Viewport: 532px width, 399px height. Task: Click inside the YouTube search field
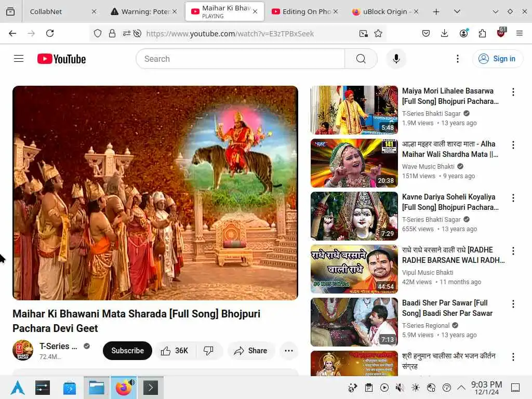coord(240,59)
